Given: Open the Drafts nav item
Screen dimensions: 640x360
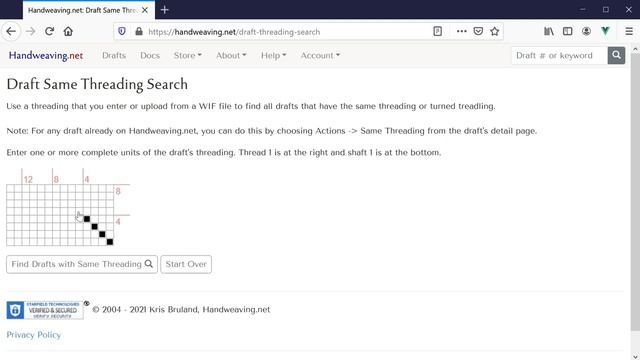Looking at the screenshot, I should coord(114,56).
